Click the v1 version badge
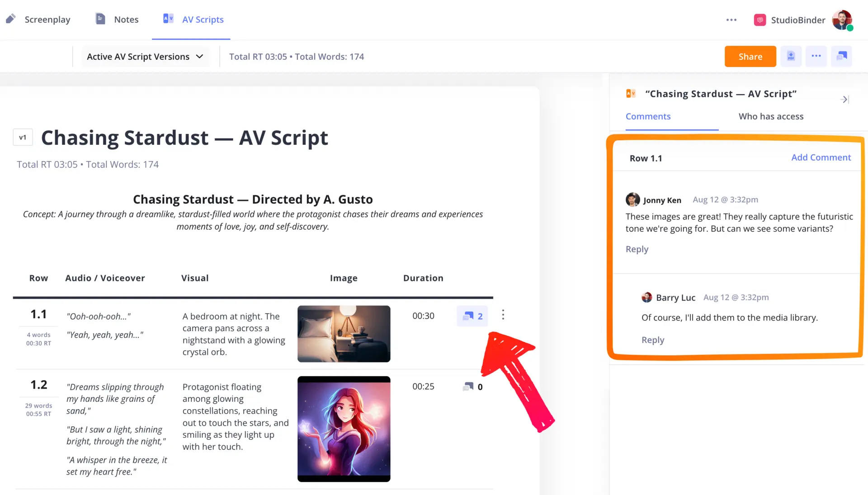The height and width of the screenshot is (495, 868). (x=23, y=138)
